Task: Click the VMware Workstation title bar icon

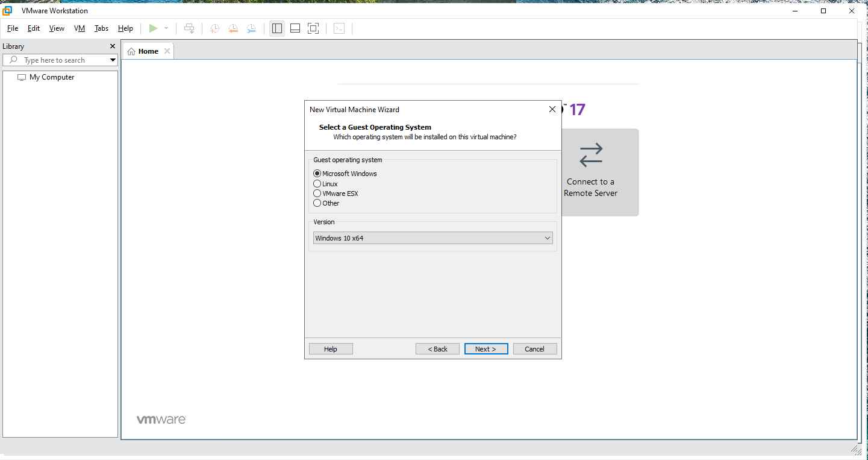Action: (8, 11)
